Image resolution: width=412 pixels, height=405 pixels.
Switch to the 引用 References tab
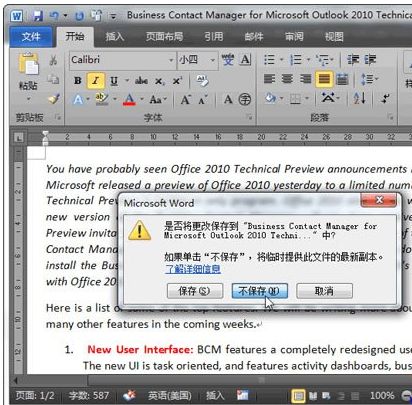(x=213, y=36)
